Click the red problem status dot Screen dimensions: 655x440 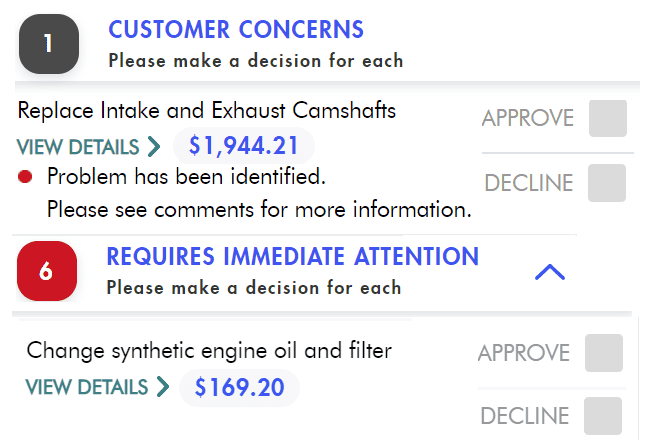click(26, 177)
